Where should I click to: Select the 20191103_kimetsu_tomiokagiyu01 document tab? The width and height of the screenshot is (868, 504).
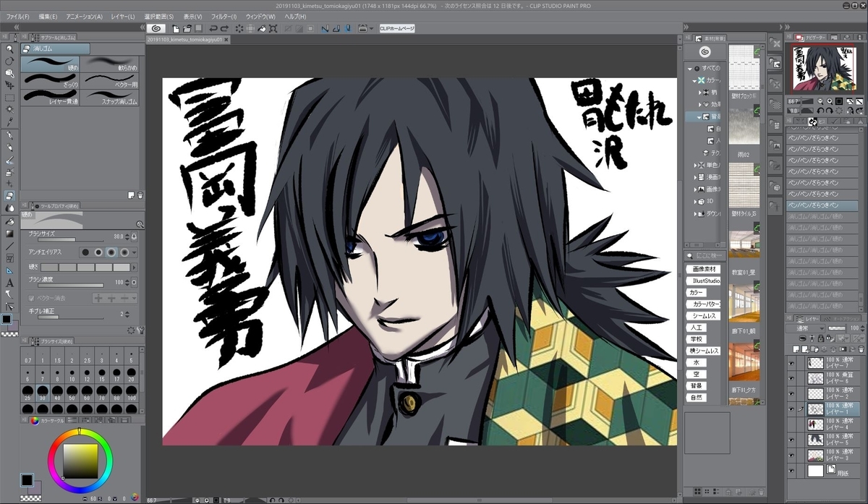tap(187, 40)
